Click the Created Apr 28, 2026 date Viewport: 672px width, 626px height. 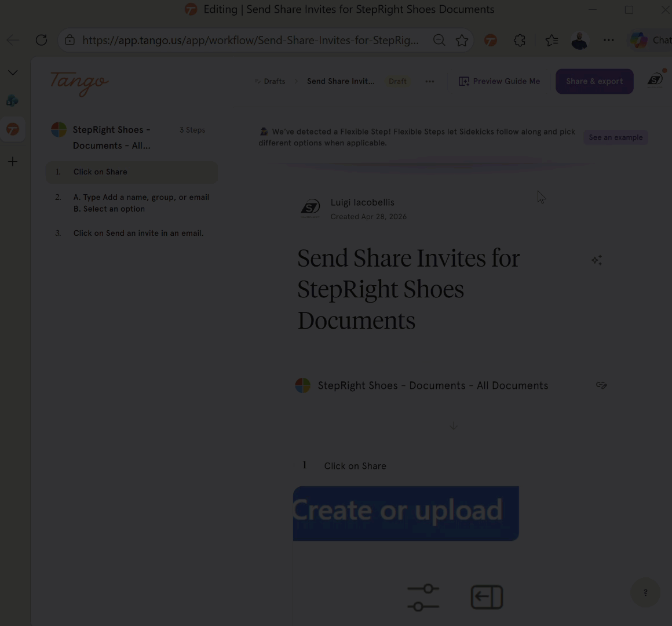[x=368, y=217]
